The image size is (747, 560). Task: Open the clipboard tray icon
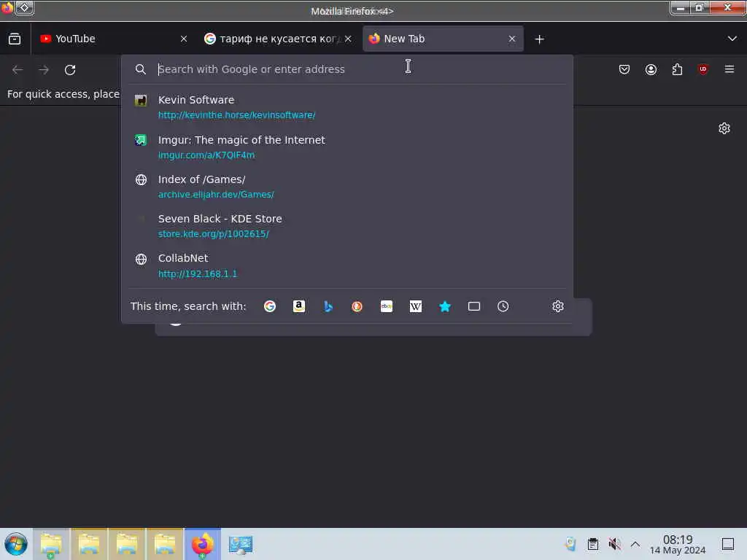point(592,544)
